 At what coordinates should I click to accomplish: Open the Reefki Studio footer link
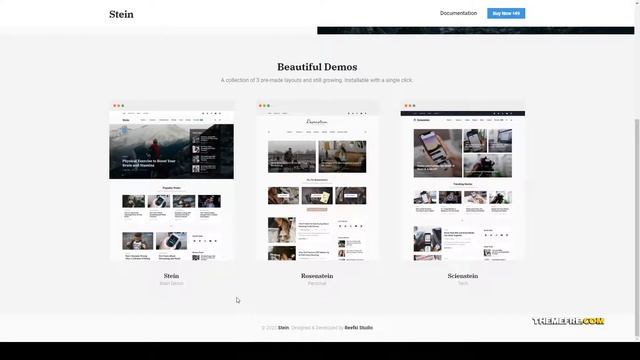click(x=358, y=327)
